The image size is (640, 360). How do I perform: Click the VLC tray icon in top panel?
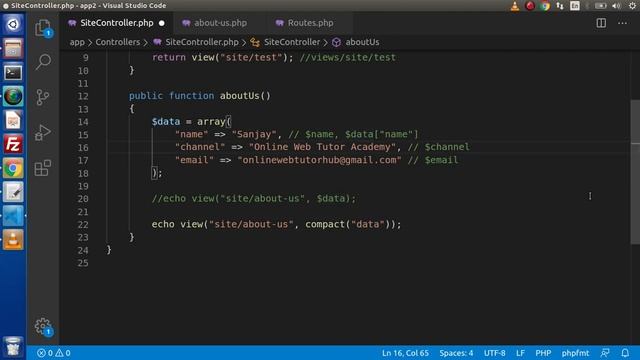515,6
